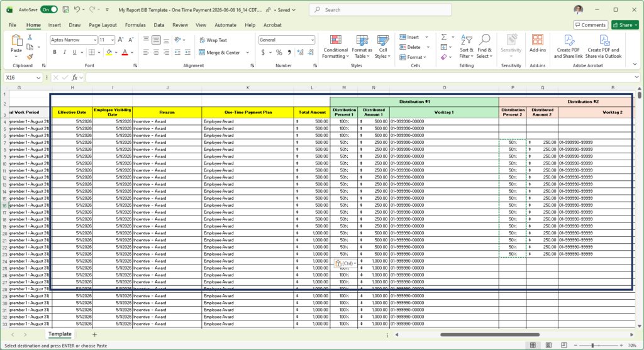Screen dimensions: 644x350
Task: Click the zoom slider handle
Action: [x=592, y=346]
